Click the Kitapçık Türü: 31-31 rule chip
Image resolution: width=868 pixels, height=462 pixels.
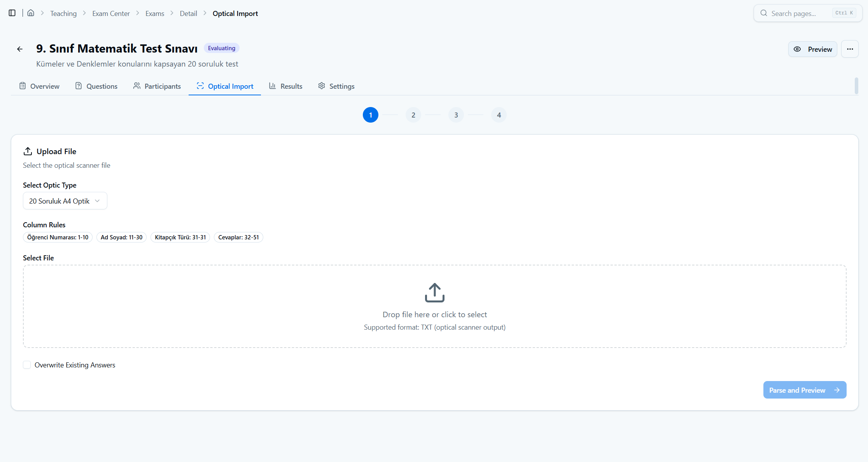pyautogui.click(x=180, y=237)
